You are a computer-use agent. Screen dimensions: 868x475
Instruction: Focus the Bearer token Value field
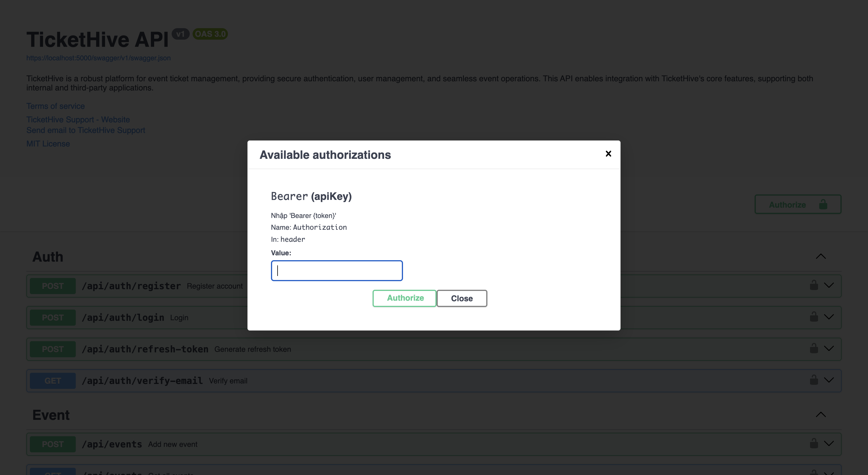click(337, 270)
